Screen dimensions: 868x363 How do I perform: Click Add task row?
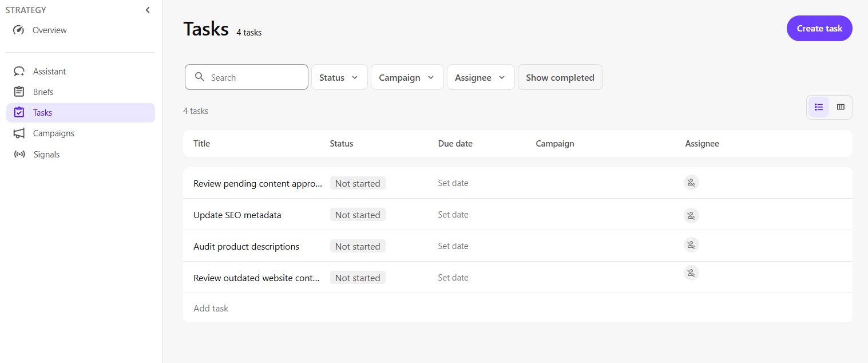(517, 308)
